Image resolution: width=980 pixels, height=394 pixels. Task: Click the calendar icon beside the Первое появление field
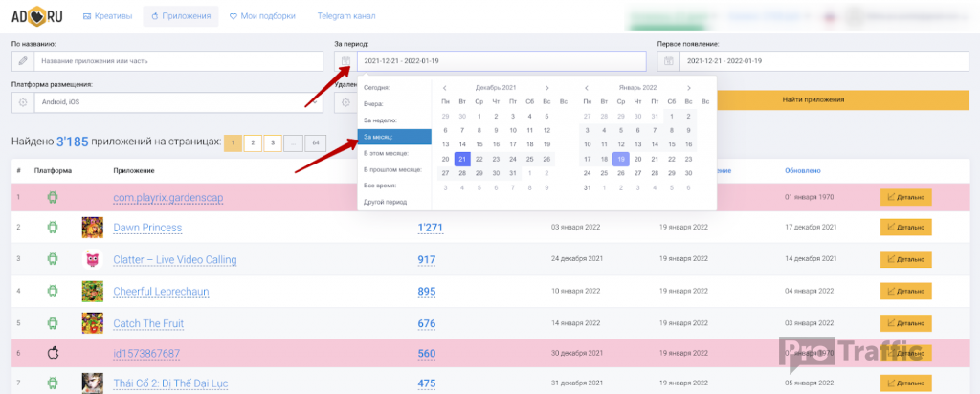668,61
